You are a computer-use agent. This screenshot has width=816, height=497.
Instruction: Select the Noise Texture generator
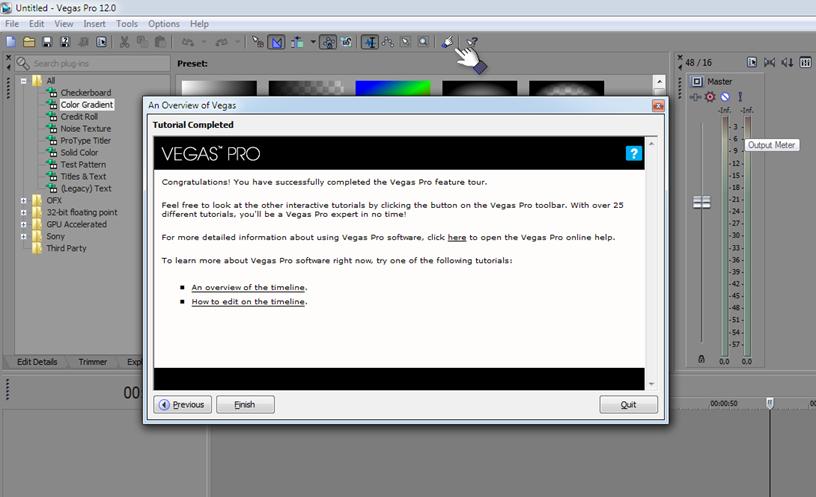tap(85, 129)
